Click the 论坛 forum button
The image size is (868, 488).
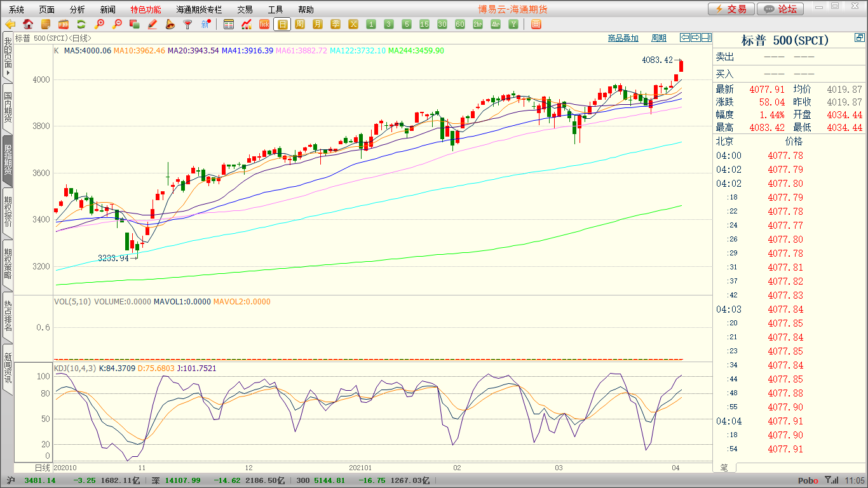click(781, 9)
